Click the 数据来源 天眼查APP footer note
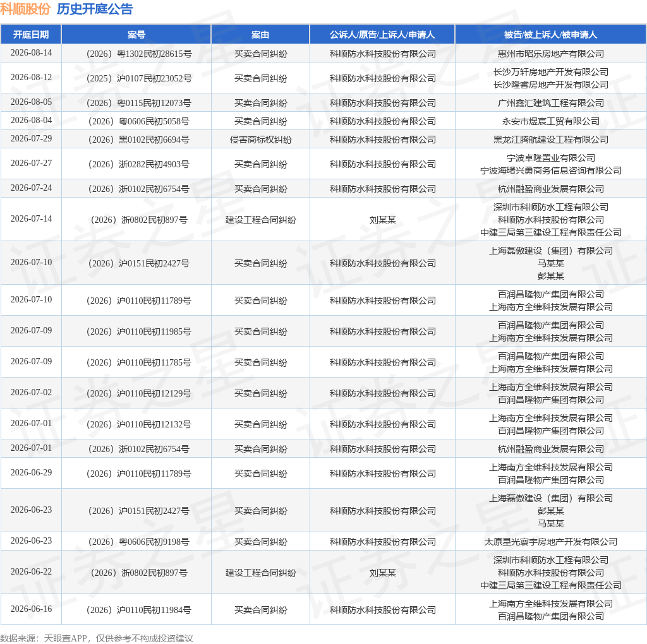This screenshot has height=644, width=647. 97,638
